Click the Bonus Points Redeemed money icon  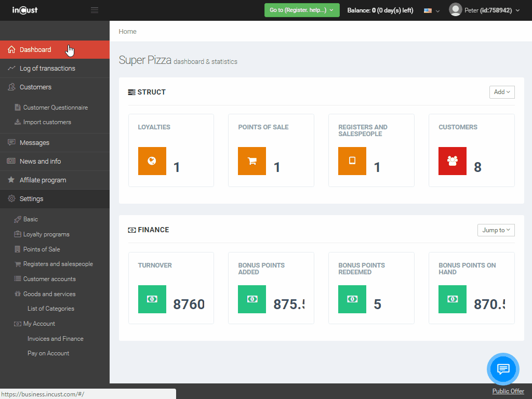(x=352, y=299)
